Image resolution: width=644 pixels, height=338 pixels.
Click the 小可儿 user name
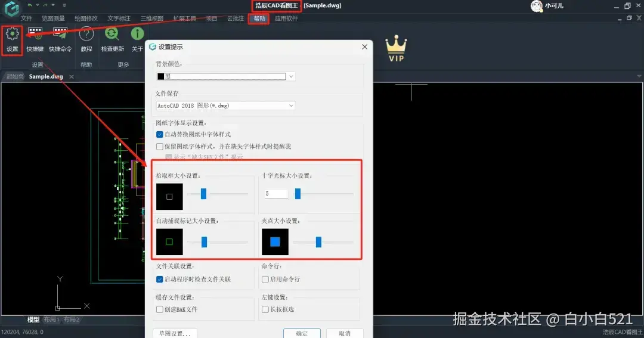click(x=554, y=6)
